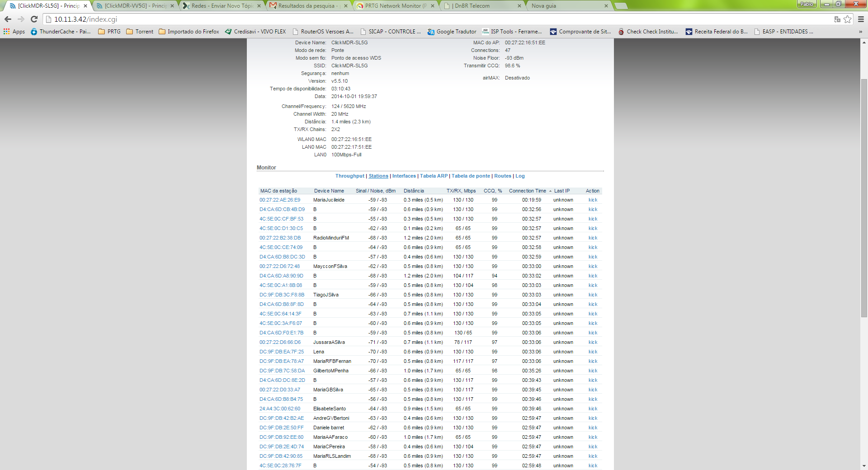Image resolution: width=868 pixels, height=470 pixels.
Task: Open the PRTG bookmark folder
Action: coord(109,32)
